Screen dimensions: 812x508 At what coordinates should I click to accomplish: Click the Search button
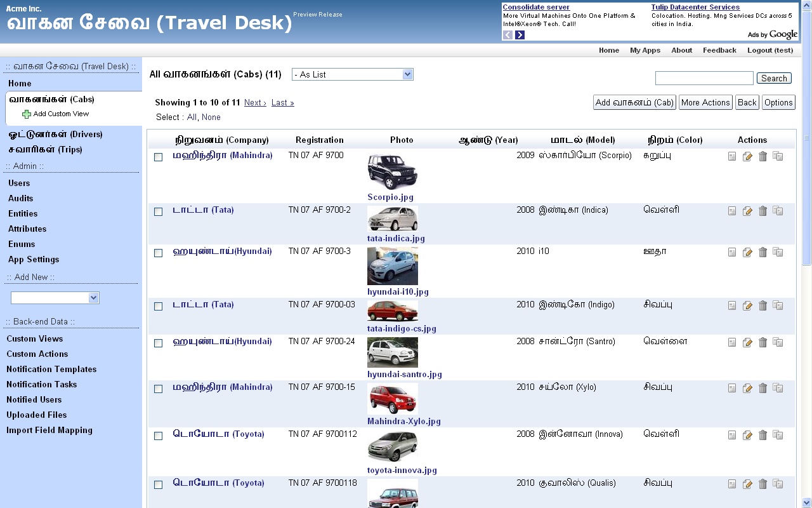coord(774,78)
